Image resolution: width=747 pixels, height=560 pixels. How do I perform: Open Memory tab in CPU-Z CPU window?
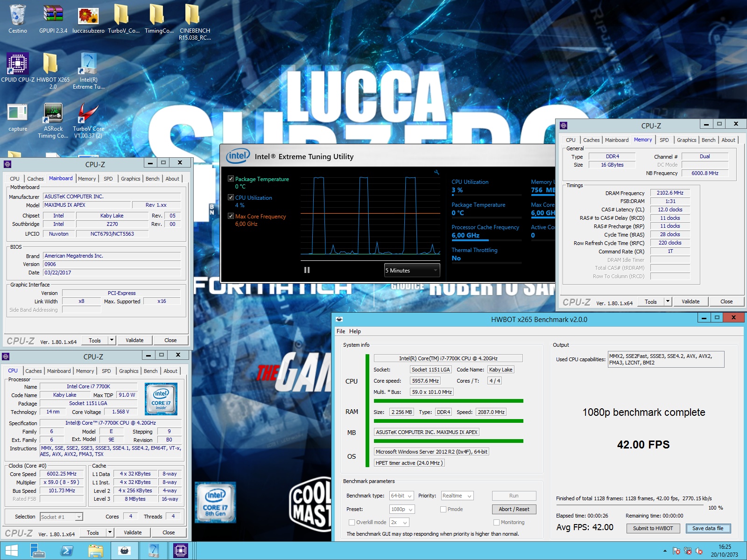coord(85,371)
